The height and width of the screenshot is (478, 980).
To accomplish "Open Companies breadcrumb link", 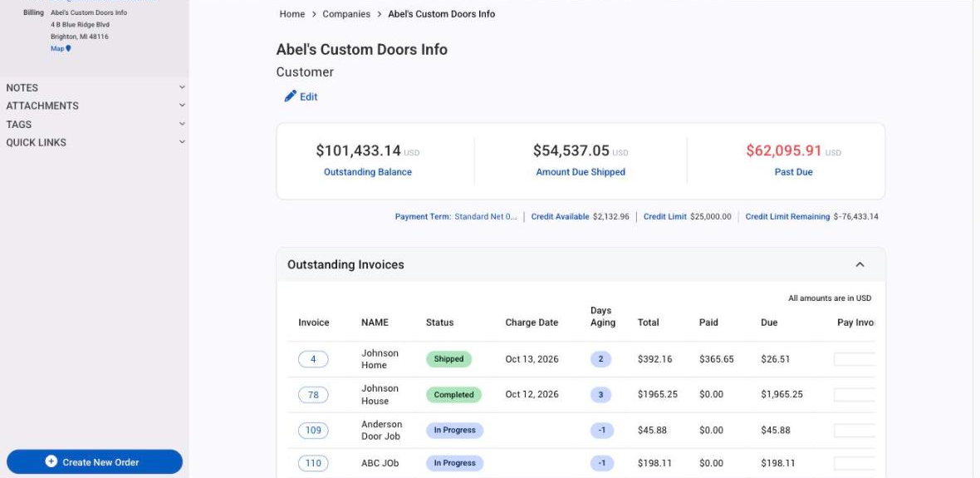I will click(x=346, y=14).
